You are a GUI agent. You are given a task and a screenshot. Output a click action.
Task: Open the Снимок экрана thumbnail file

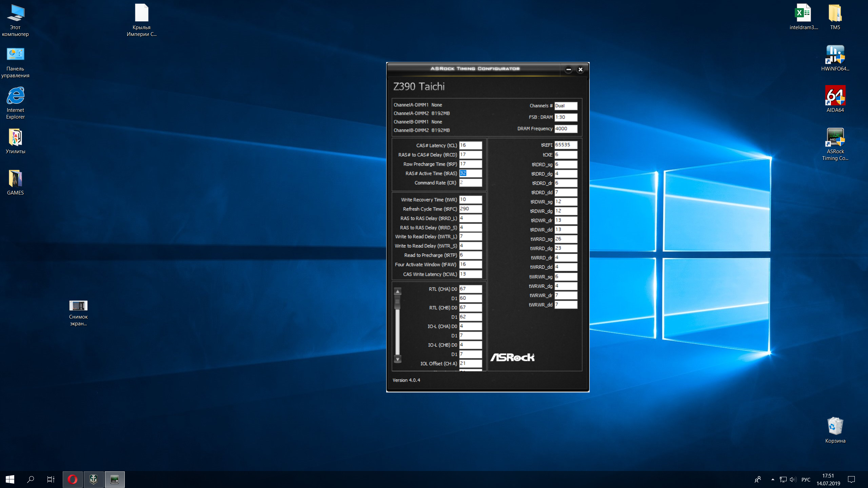pyautogui.click(x=78, y=306)
